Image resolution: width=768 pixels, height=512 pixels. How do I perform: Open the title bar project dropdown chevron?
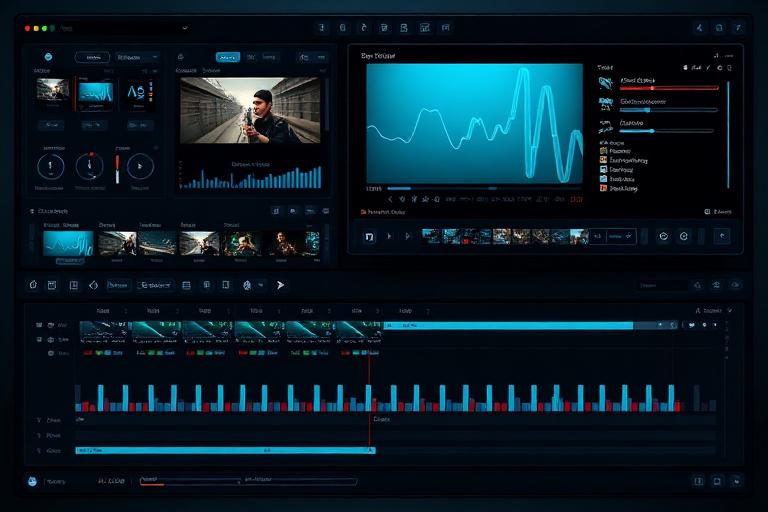[x=185, y=29]
